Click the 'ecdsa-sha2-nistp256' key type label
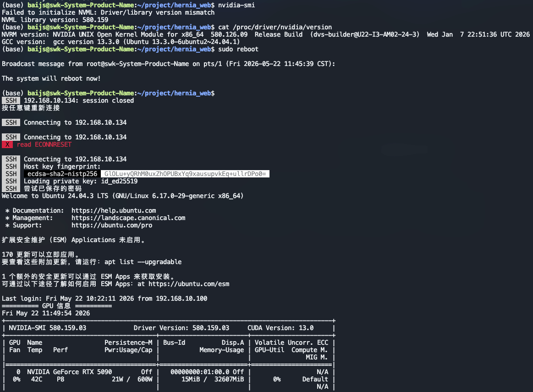 click(x=62, y=174)
